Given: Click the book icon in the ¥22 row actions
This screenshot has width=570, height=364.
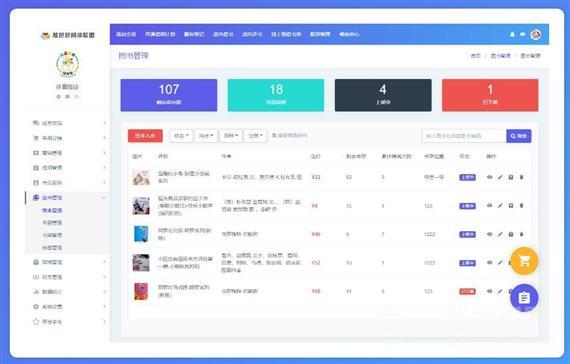Looking at the screenshot, I should [x=511, y=177].
